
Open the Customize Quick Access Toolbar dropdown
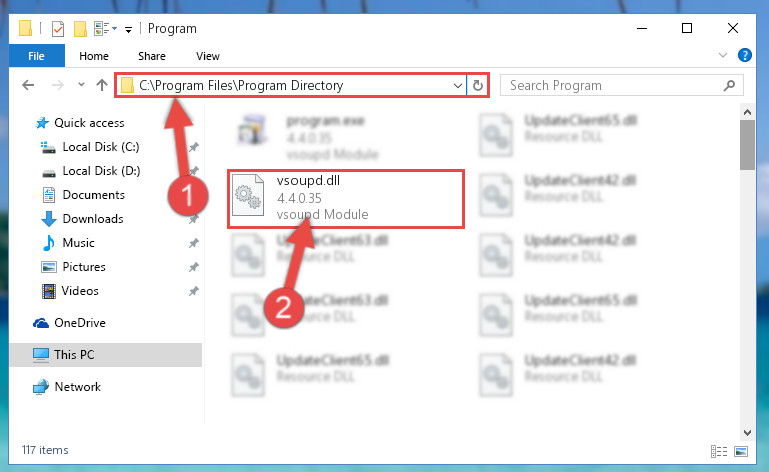[128, 30]
